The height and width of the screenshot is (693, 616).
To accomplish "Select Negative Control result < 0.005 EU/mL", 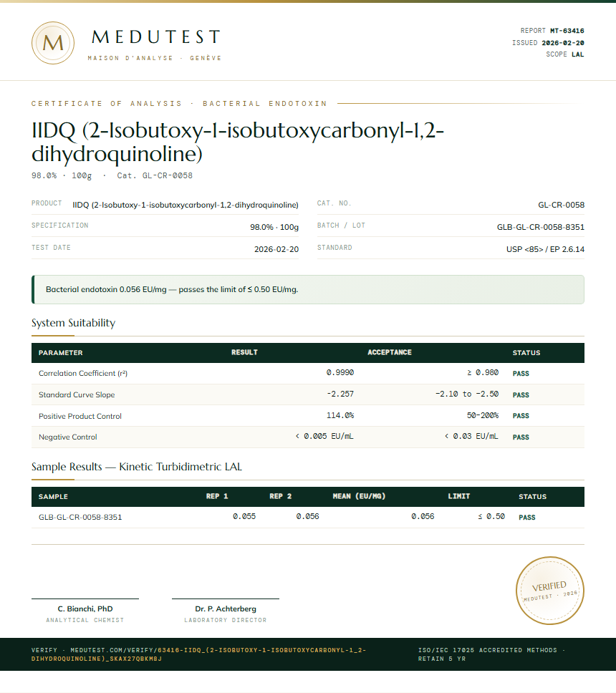I will tap(324, 436).
